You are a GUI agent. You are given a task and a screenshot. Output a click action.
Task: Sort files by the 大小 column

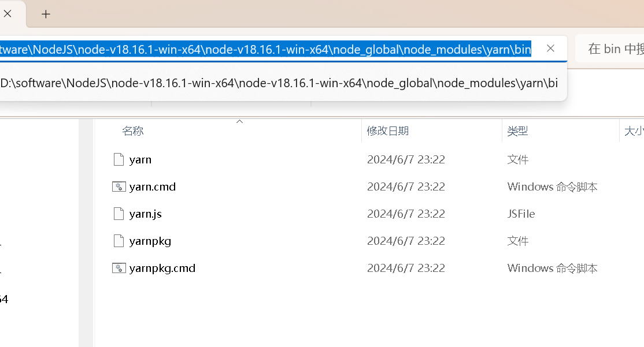(634, 131)
